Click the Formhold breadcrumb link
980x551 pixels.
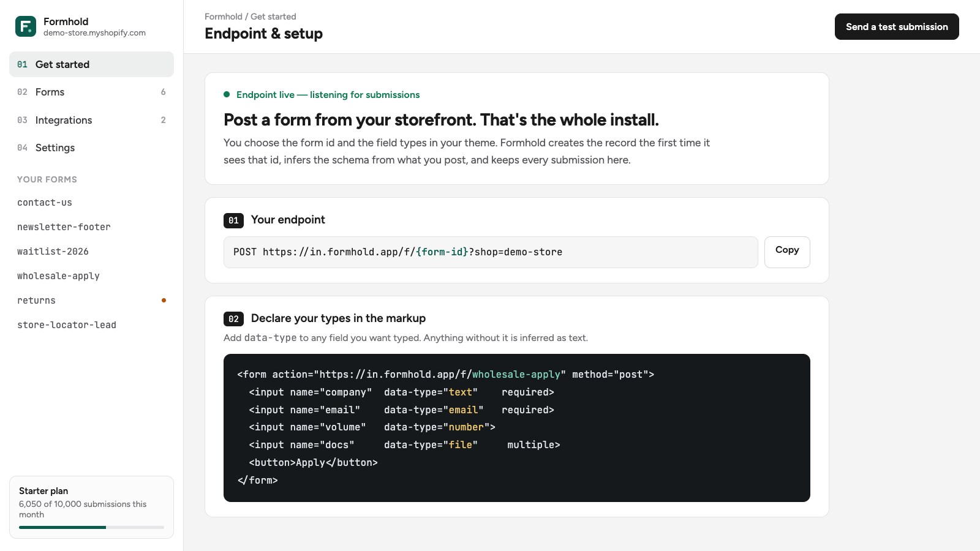pos(224,17)
